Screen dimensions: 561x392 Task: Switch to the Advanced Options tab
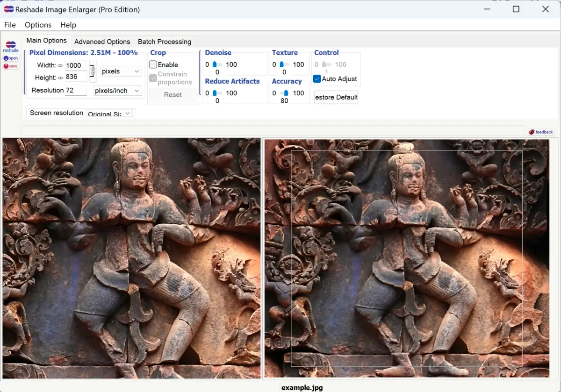(x=102, y=42)
